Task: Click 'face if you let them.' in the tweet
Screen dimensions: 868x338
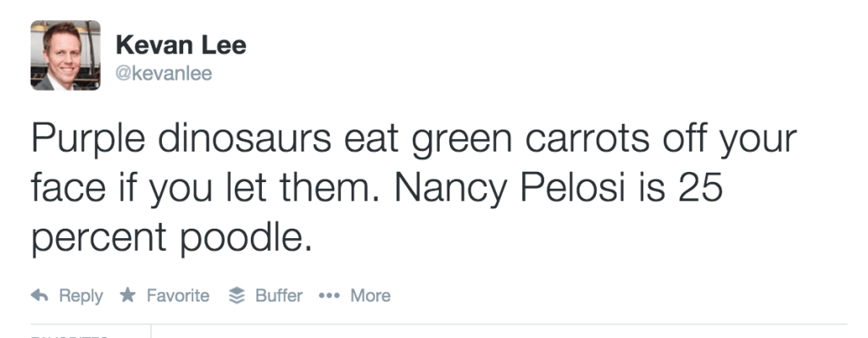Action: tap(205, 189)
